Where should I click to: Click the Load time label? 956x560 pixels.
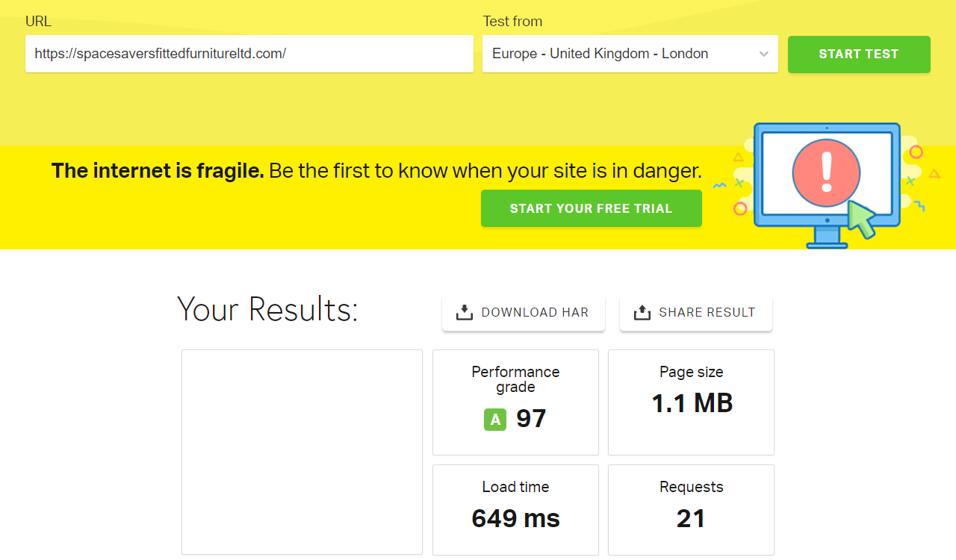(515, 487)
